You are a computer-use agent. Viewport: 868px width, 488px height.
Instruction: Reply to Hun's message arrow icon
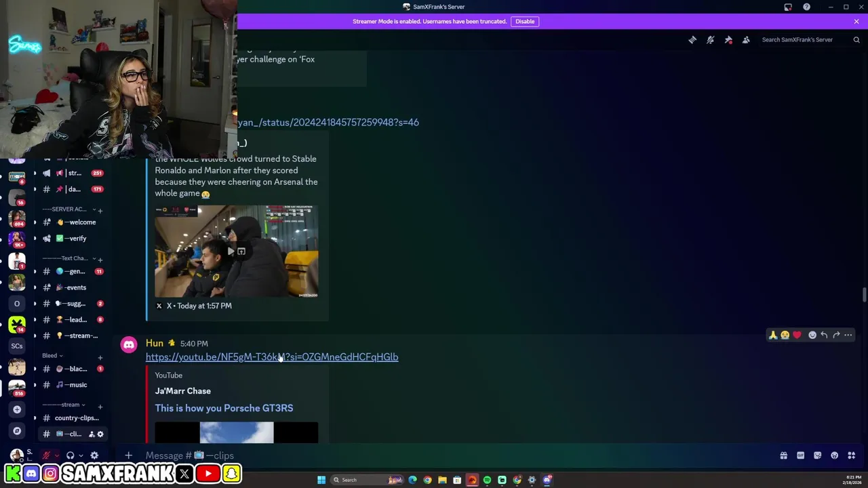click(824, 335)
